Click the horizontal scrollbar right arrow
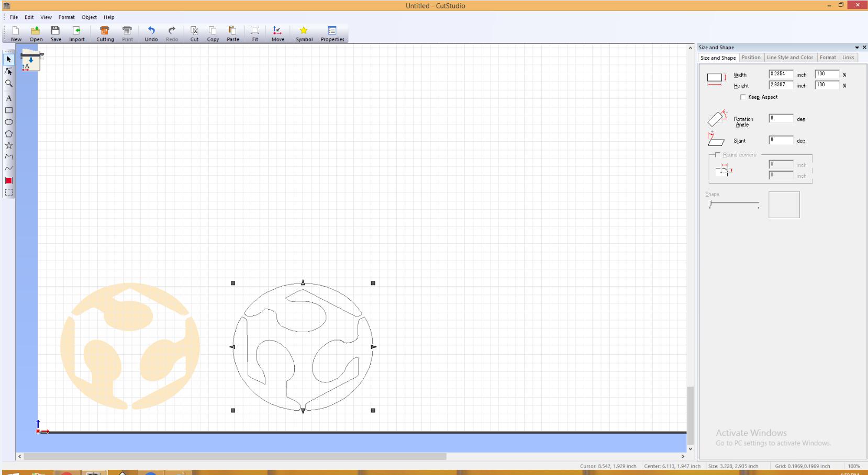868x475 pixels. click(x=683, y=457)
